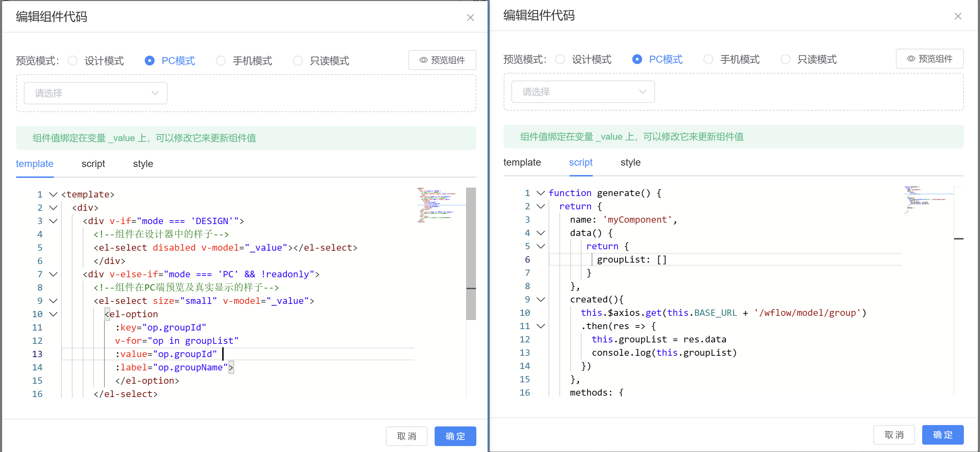The height and width of the screenshot is (452, 980).
Task: Click the :label="op.groupName" code line
Action: [x=174, y=368]
